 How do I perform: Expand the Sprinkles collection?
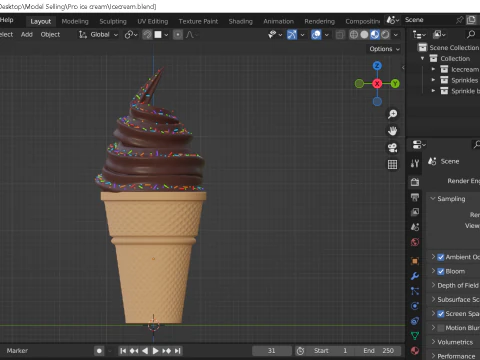tap(433, 80)
